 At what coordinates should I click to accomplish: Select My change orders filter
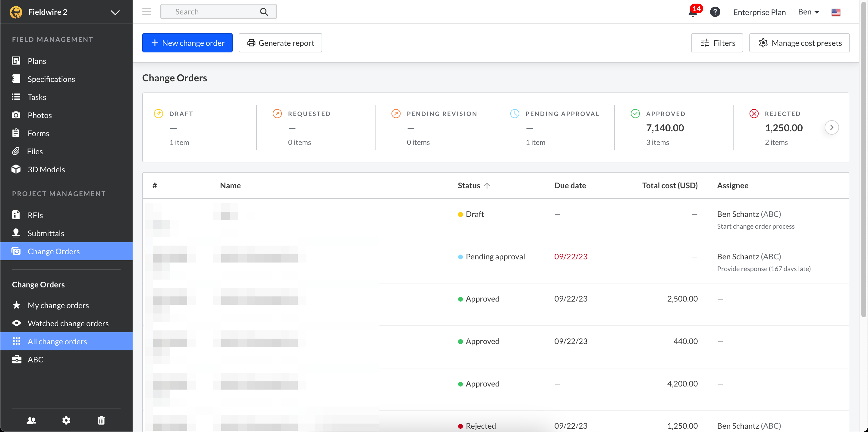click(58, 305)
